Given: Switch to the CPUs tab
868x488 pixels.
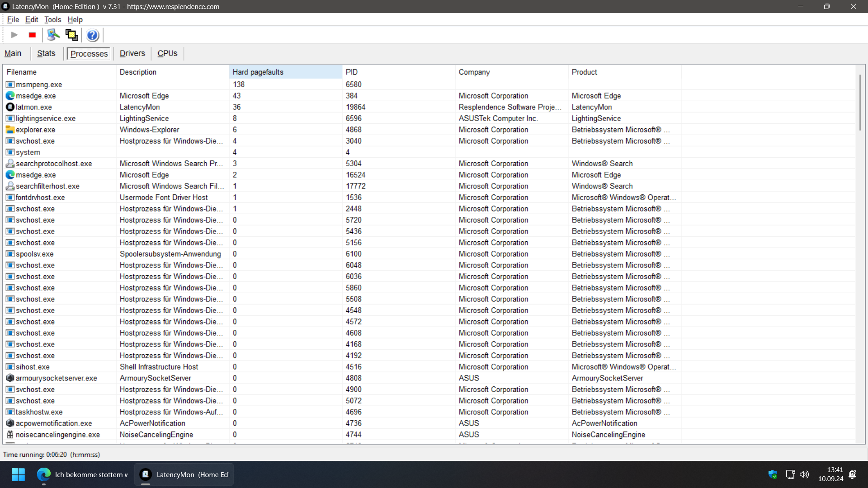Looking at the screenshot, I should coord(167,53).
